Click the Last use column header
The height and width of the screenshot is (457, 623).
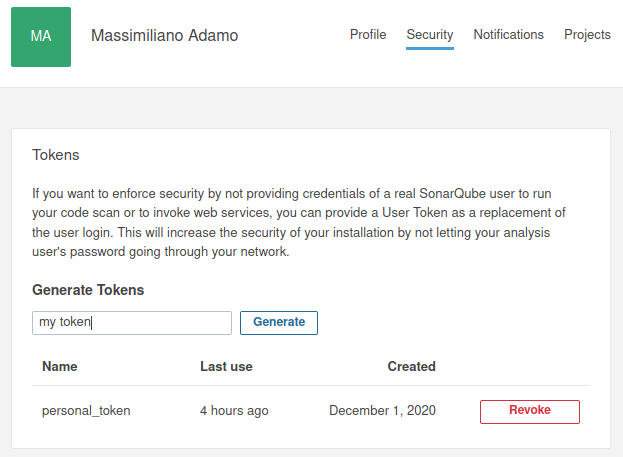(226, 366)
